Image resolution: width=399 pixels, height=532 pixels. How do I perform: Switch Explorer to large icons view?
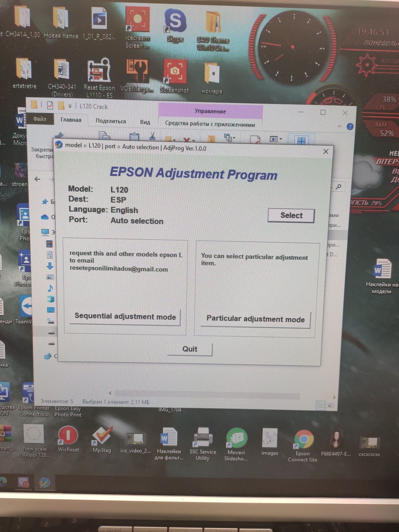click(x=330, y=406)
